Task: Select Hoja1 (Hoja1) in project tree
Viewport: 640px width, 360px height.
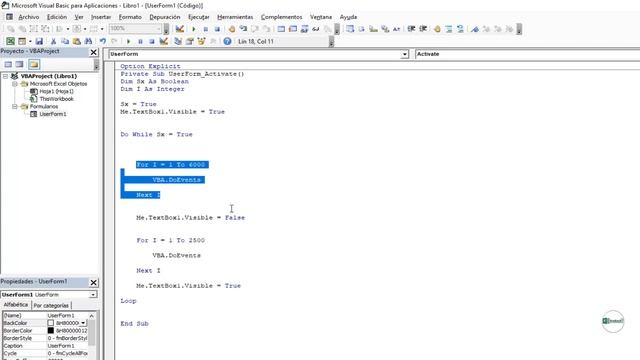Action: coord(56,91)
